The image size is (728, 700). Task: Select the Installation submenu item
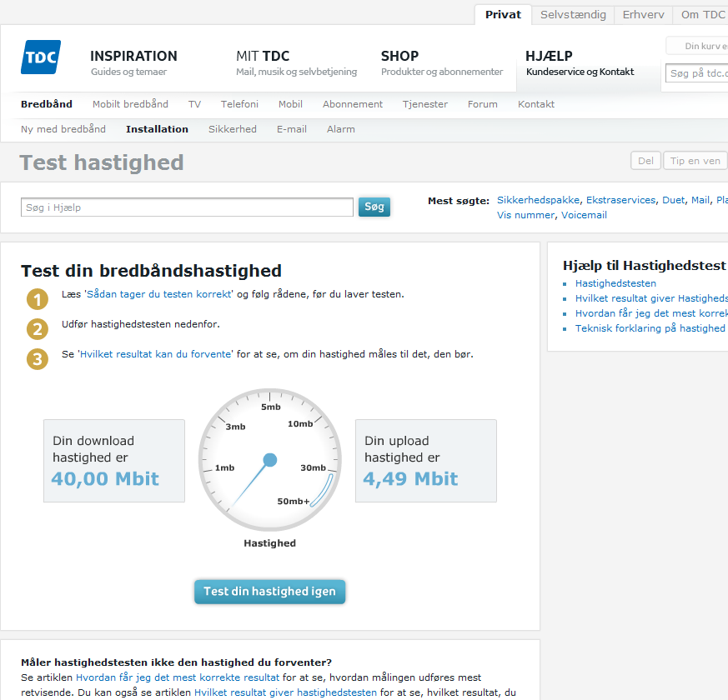(x=158, y=129)
